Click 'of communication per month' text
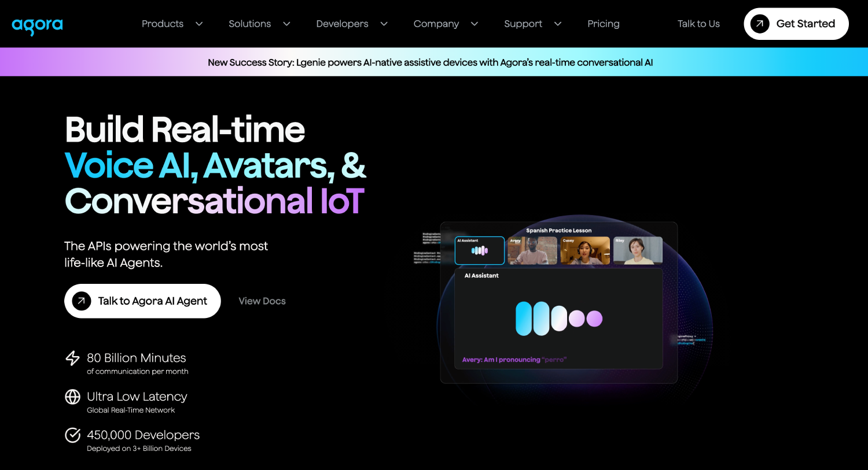868x470 pixels. [x=138, y=372]
